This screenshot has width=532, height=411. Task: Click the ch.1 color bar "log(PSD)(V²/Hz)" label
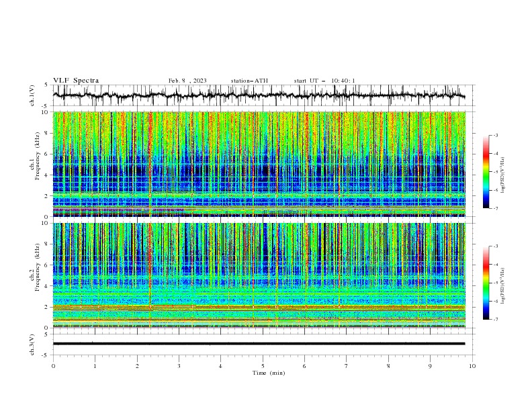pyautogui.click(x=503, y=175)
